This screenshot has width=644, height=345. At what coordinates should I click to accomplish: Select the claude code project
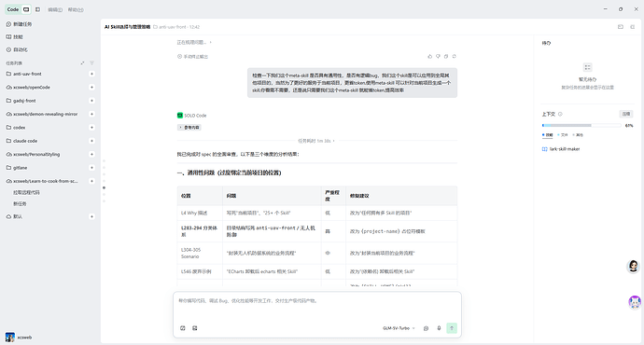[x=21, y=141]
